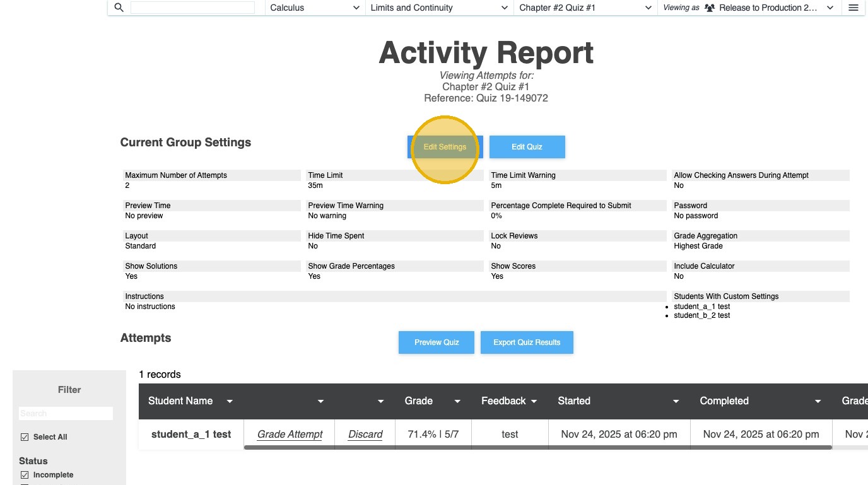Click the magnifying glass search icon

(119, 8)
